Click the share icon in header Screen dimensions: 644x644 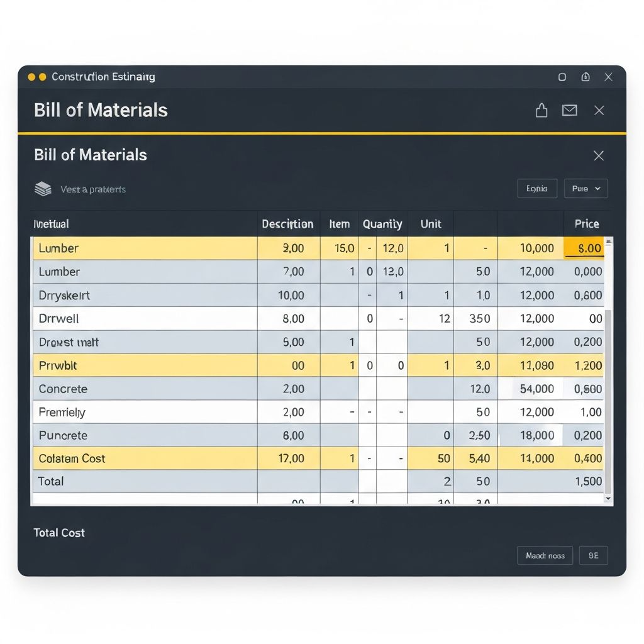point(541,111)
